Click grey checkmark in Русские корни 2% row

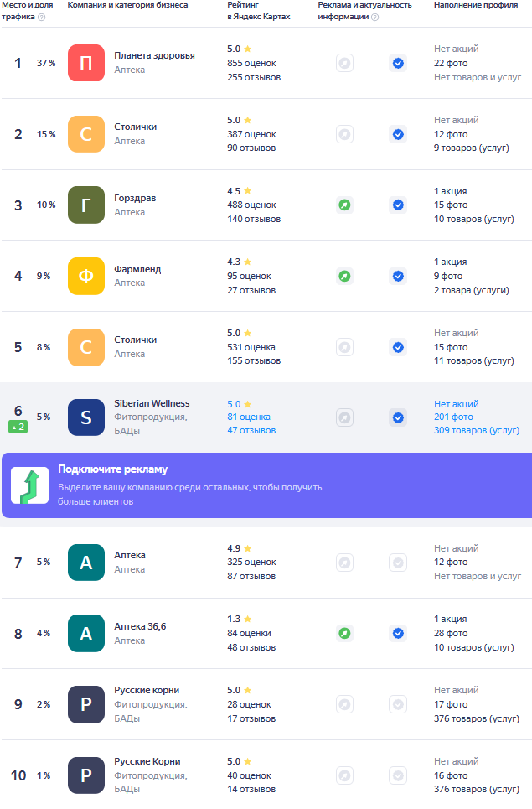click(x=398, y=704)
